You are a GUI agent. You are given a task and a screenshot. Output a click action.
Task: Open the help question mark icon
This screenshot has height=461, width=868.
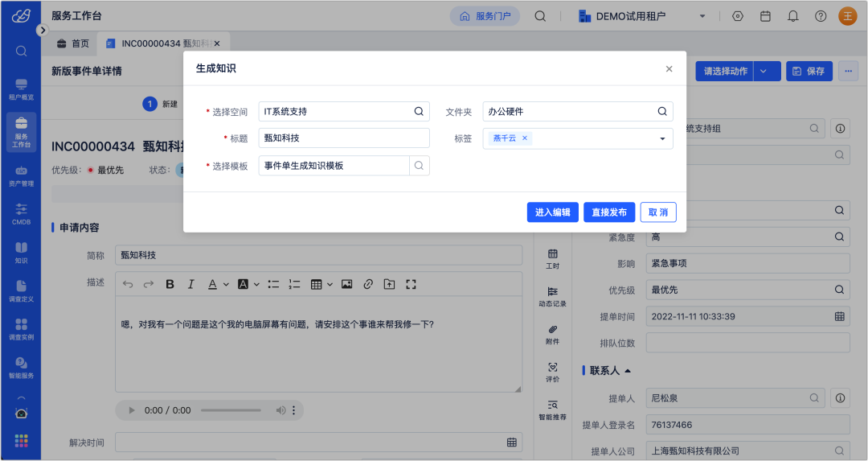coord(821,17)
